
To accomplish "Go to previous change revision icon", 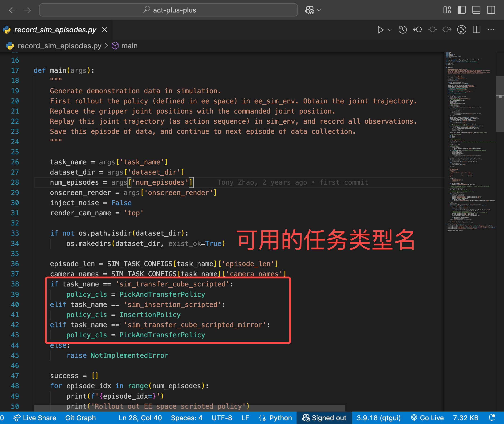I will click(x=418, y=30).
